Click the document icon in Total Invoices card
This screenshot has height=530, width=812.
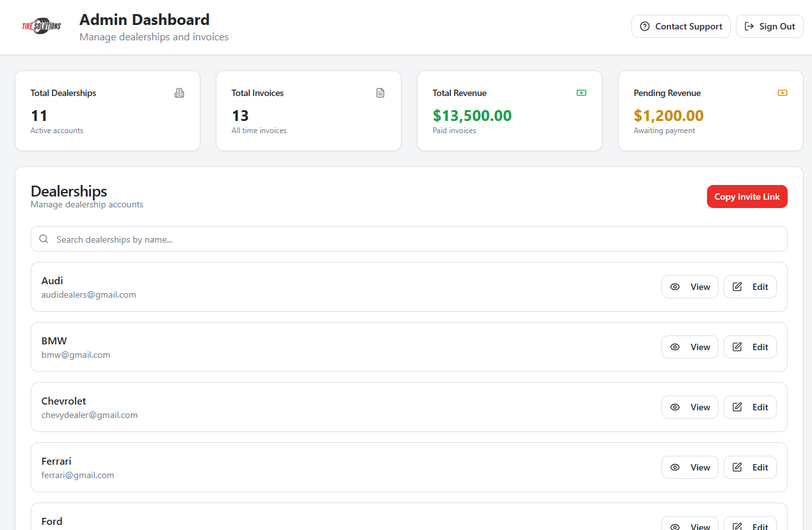coord(380,93)
